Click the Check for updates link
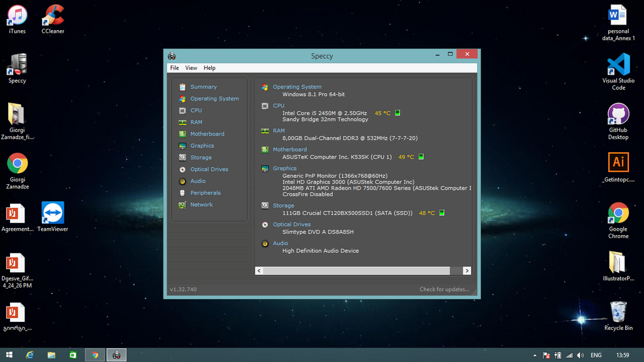Screen dimensions: 644x362 (x=444, y=290)
